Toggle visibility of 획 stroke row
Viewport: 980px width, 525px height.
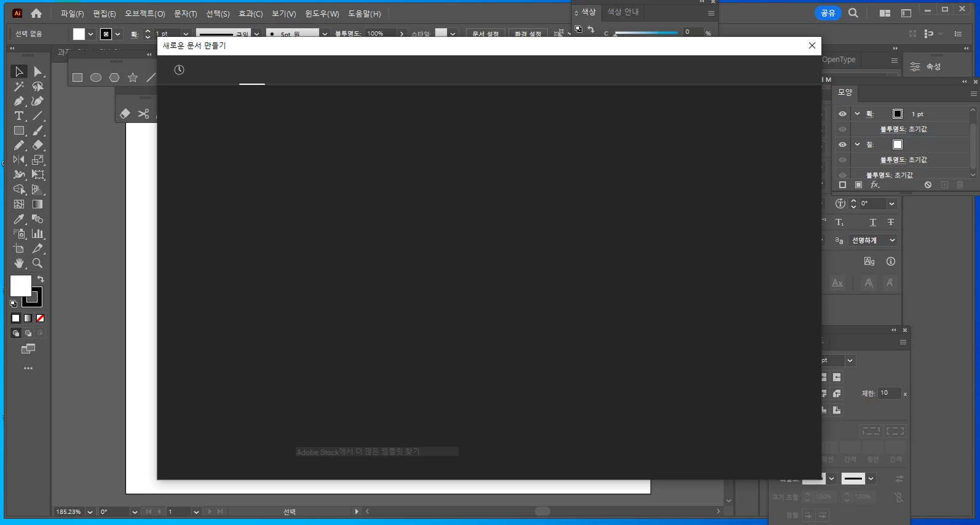[842, 114]
